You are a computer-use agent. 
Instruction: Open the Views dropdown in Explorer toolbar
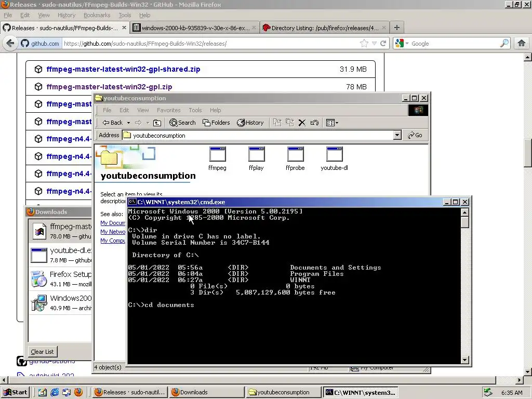pos(332,123)
